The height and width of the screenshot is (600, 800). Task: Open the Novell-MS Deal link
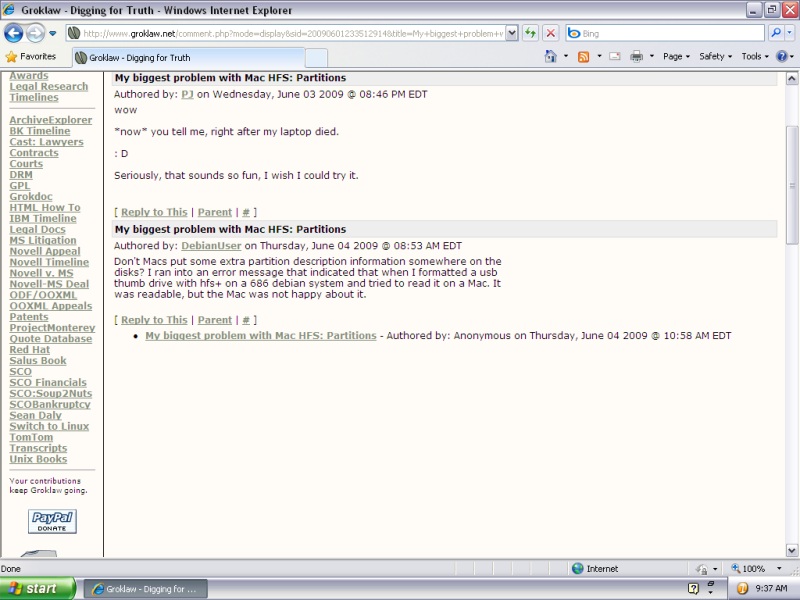click(x=49, y=284)
